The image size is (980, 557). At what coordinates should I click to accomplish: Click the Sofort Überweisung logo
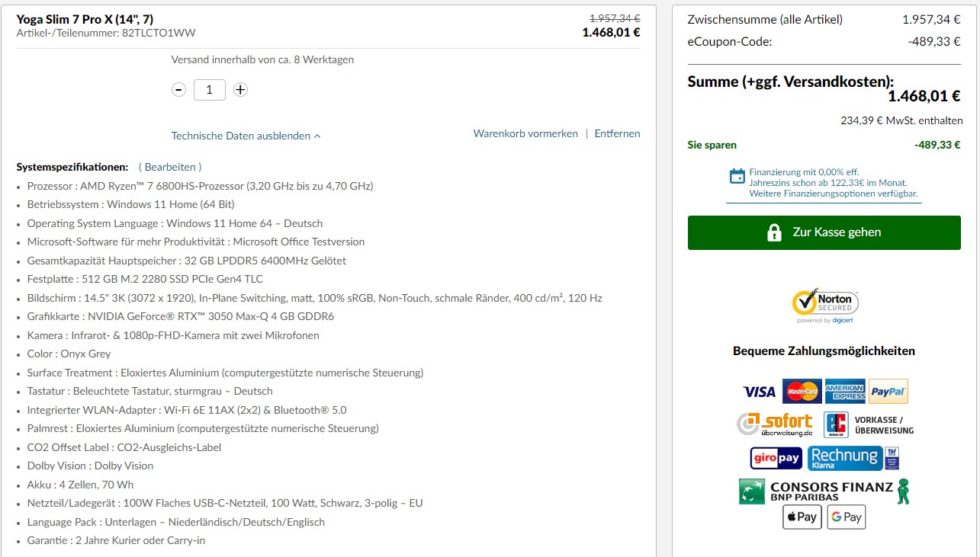tap(775, 424)
